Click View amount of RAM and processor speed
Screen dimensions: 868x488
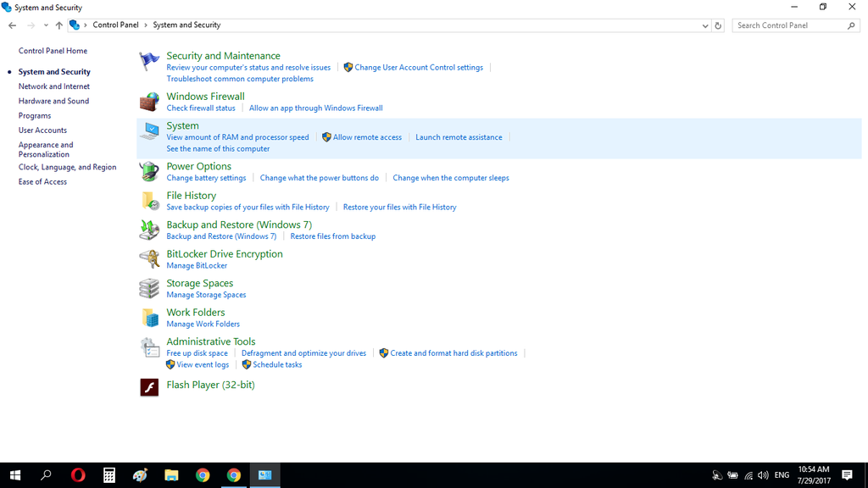pos(237,137)
